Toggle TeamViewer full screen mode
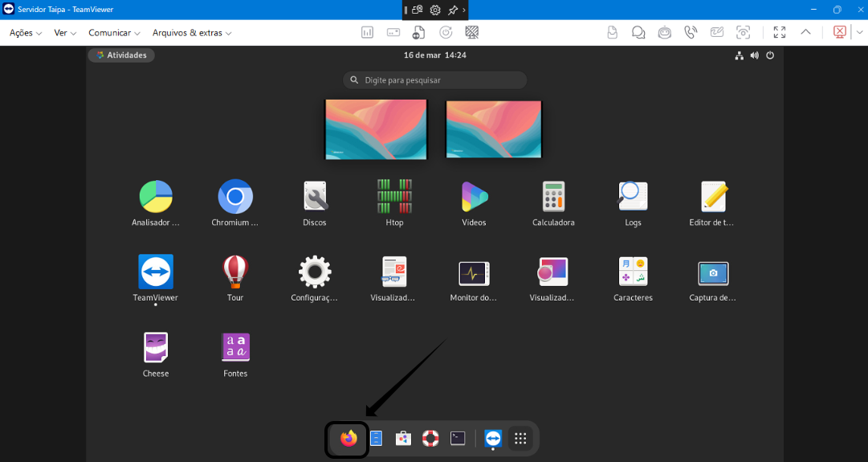The height and width of the screenshot is (462, 868). 780,33
